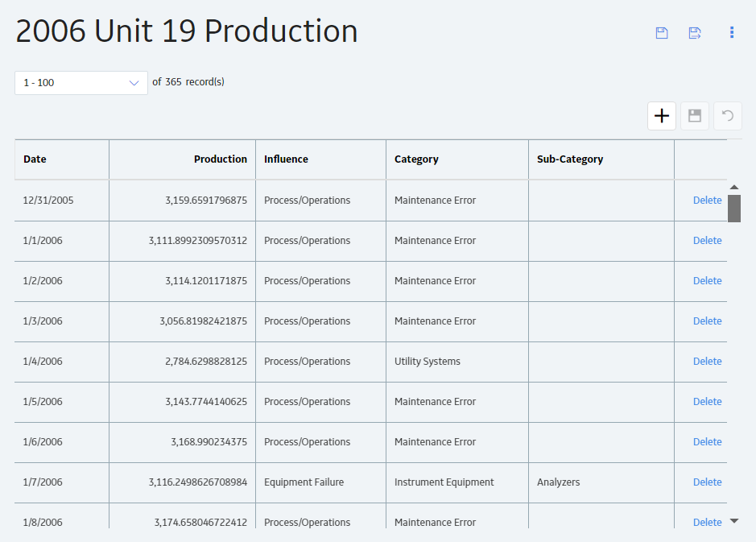Screen dimensions: 756x542
Task: Delete the 12/31/2005 record
Action: coord(708,200)
